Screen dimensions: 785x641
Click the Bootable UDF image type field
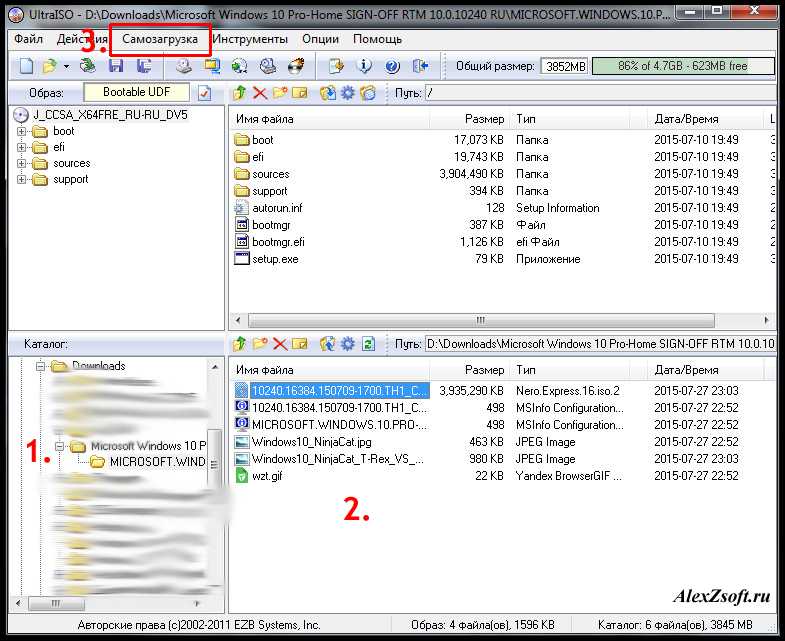click(137, 92)
